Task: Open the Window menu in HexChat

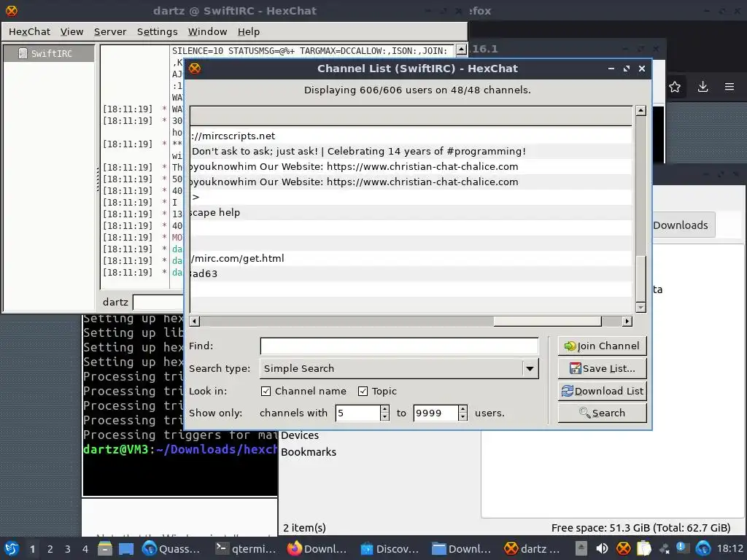Action: [207, 31]
